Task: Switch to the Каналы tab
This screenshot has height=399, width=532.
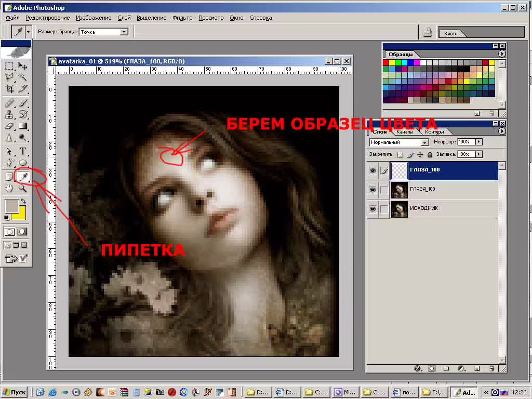Action: click(x=404, y=131)
